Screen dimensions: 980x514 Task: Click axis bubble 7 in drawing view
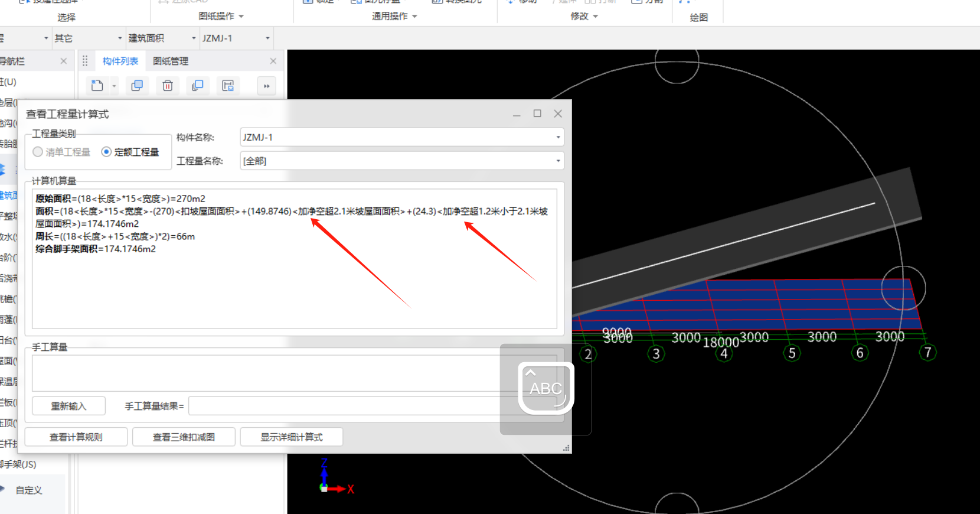click(928, 352)
